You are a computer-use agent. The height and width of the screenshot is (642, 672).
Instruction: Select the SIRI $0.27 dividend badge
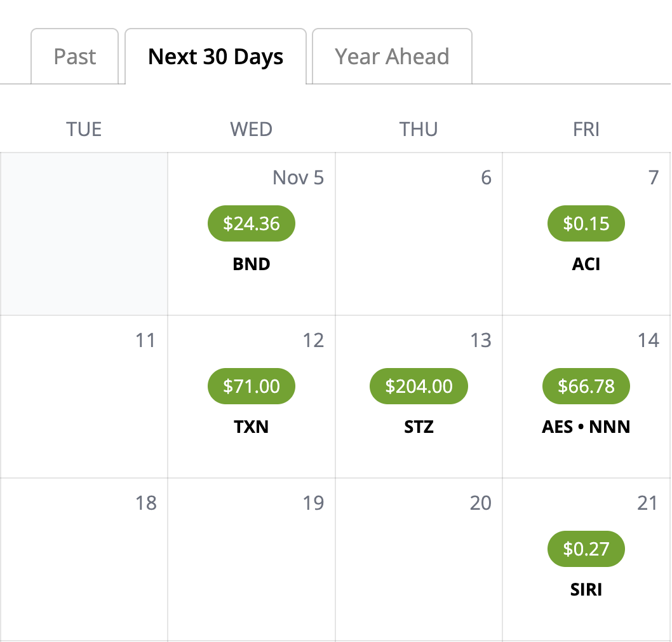[586, 549]
